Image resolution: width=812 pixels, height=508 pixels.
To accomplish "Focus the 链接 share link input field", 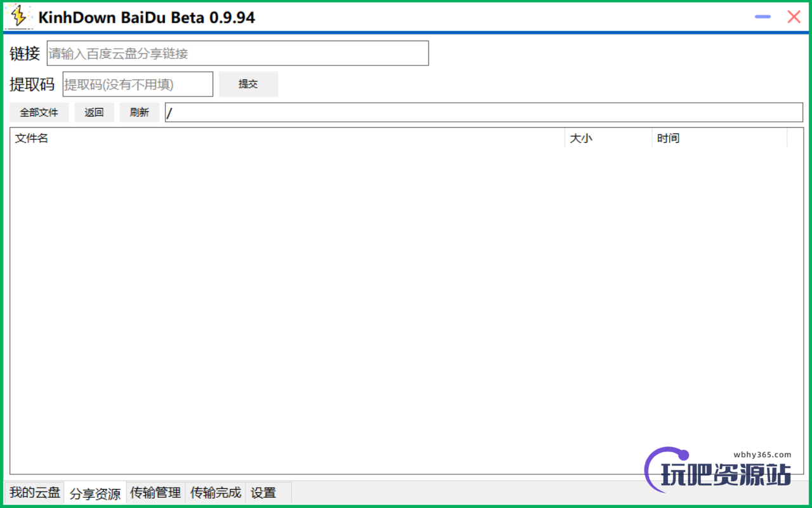I will (238, 53).
